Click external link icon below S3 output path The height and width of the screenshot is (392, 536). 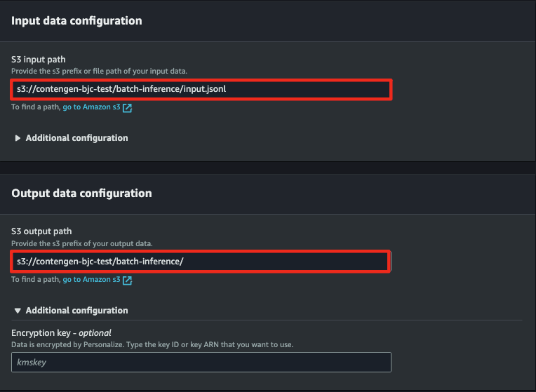point(127,281)
